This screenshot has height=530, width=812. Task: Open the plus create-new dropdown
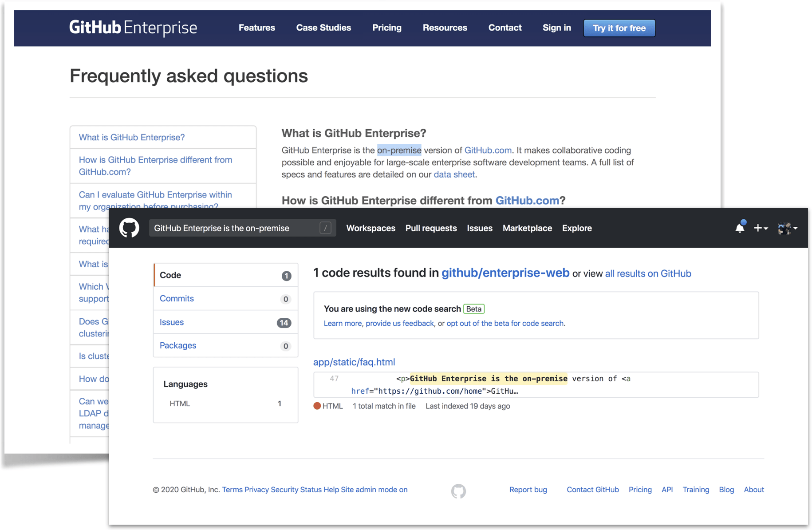click(761, 228)
